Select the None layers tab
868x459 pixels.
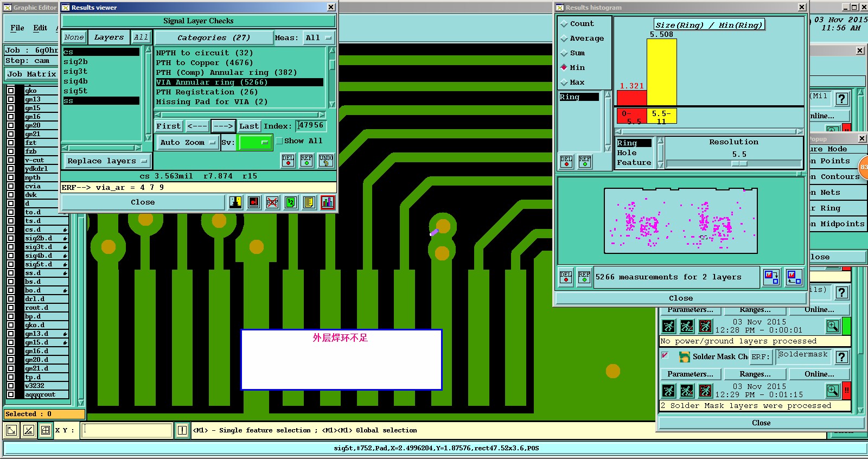[74, 37]
